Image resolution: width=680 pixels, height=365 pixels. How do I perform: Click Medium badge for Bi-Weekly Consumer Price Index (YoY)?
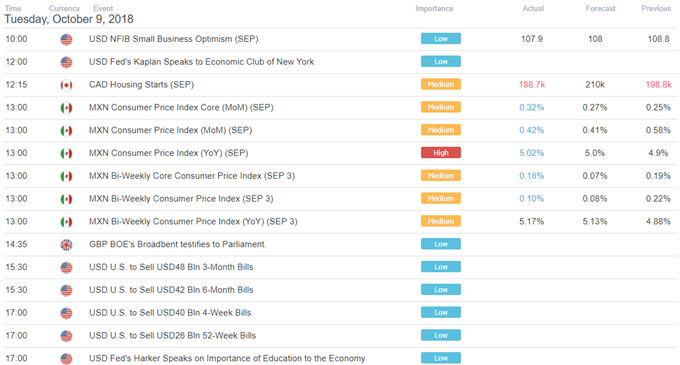[441, 221]
